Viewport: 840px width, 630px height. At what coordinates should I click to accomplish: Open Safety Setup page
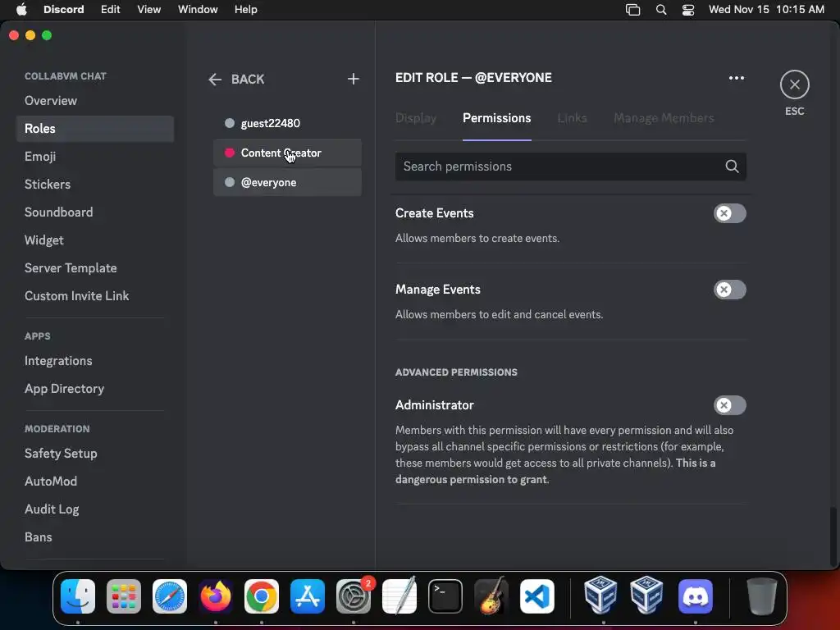(x=95, y=453)
